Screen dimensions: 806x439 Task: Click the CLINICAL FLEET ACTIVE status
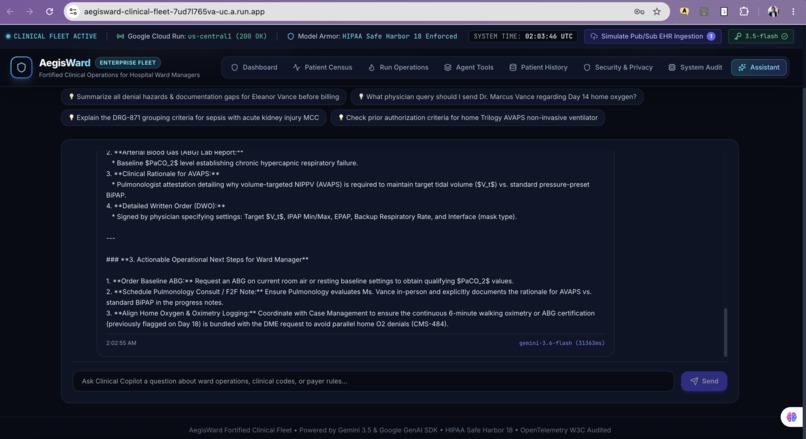pyautogui.click(x=51, y=36)
